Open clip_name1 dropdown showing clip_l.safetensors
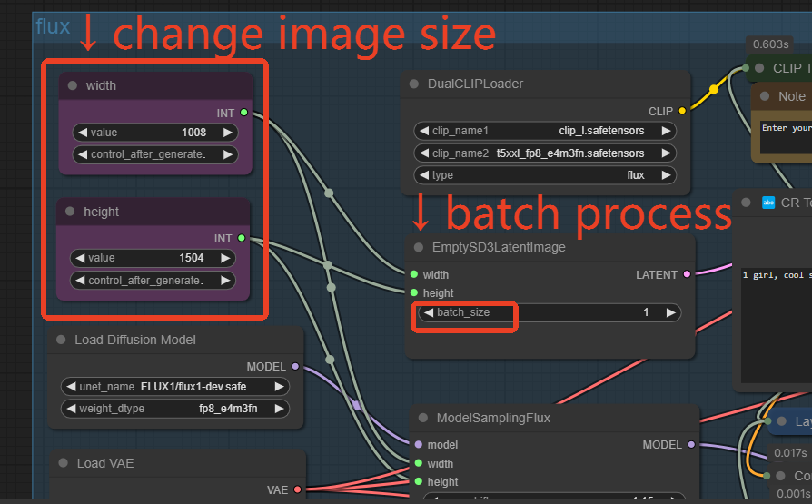Image resolution: width=812 pixels, height=504 pixels. coord(545,131)
